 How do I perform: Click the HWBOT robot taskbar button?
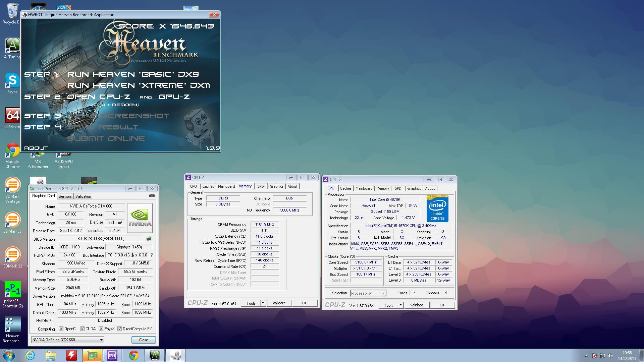[175, 355]
